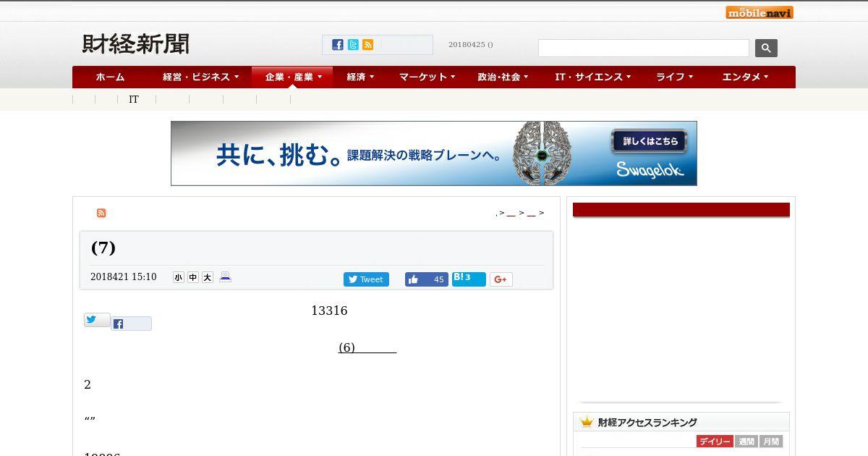Screen dimensions: 868x456
Task: Click the orange RSS icon above article
Action: (101, 213)
